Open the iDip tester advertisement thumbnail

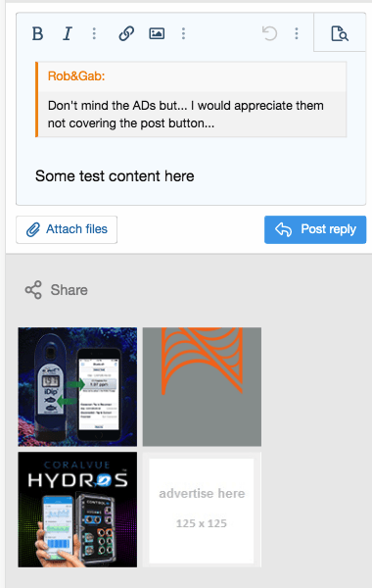(77, 387)
